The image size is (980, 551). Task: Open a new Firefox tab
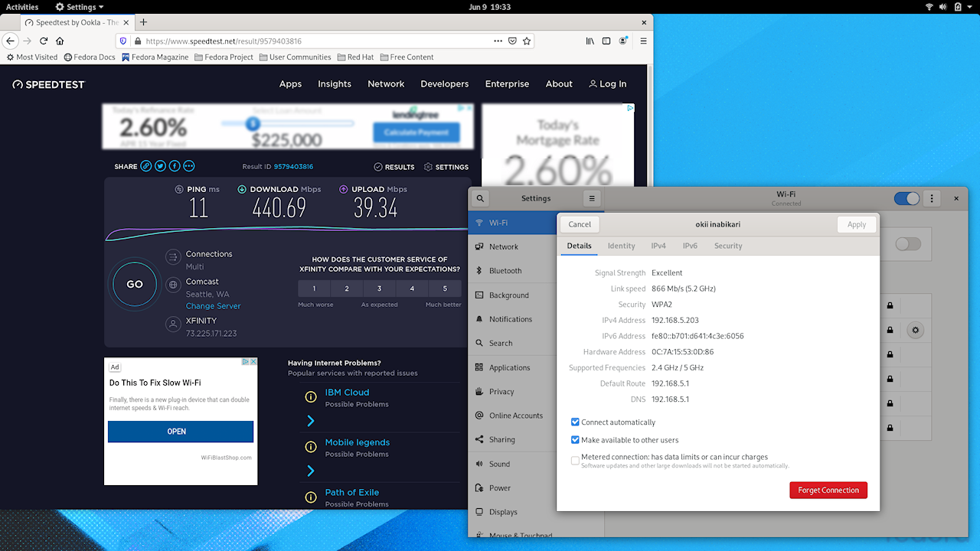tap(143, 22)
